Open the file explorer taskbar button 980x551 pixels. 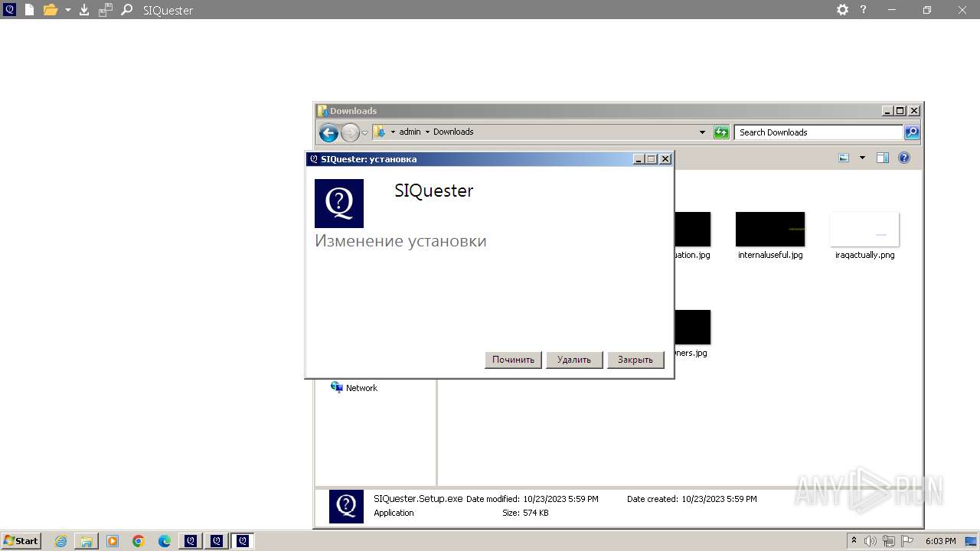click(87, 541)
